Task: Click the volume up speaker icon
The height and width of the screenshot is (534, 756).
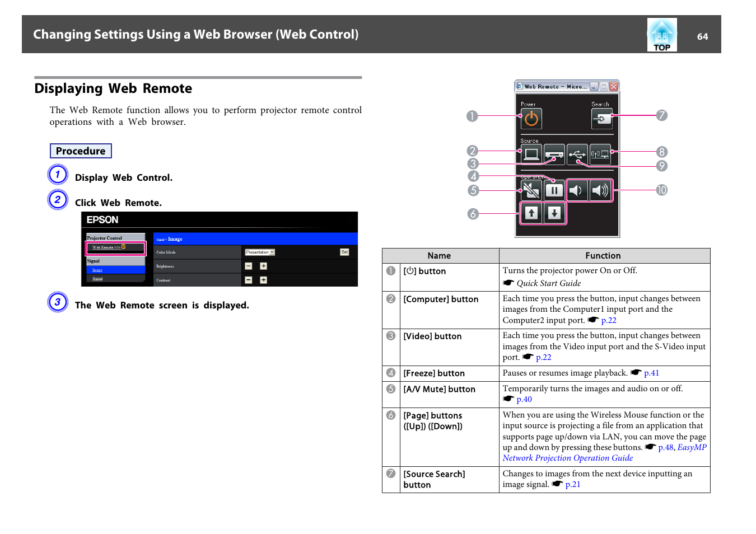Action: click(x=601, y=190)
